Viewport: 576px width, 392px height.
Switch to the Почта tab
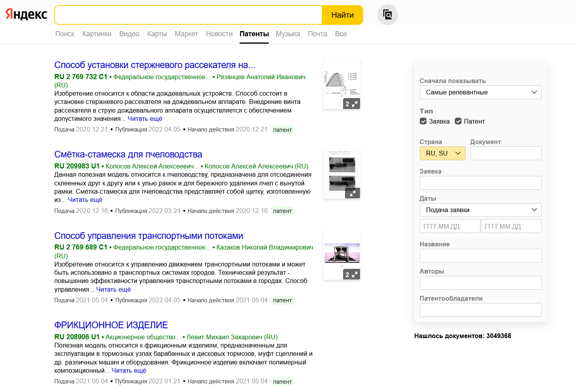tap(318, 34)
